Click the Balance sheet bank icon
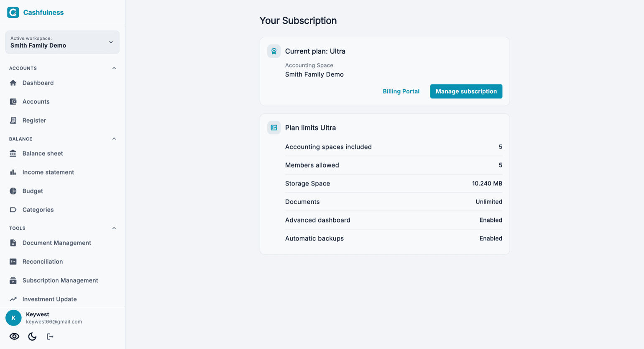The height and width of the screenshot is (349, 644). pyautogui.click(x=13, y=154)
